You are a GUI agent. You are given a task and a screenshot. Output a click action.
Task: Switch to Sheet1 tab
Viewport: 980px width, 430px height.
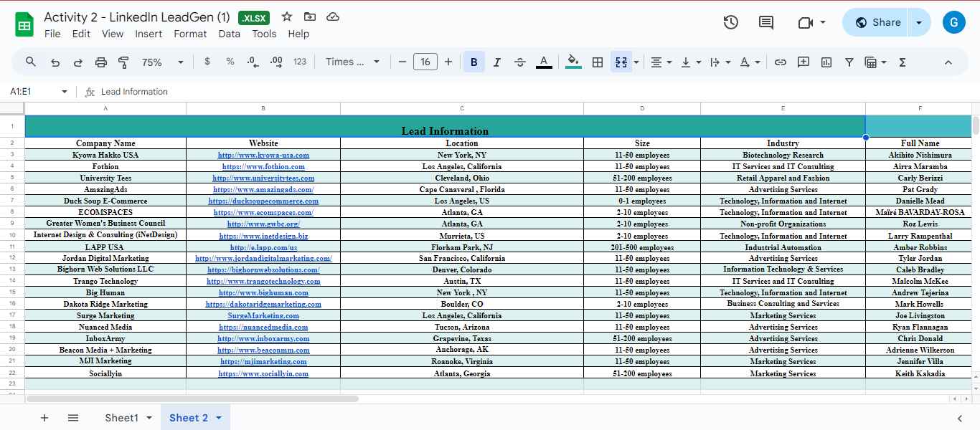(121, 418)
